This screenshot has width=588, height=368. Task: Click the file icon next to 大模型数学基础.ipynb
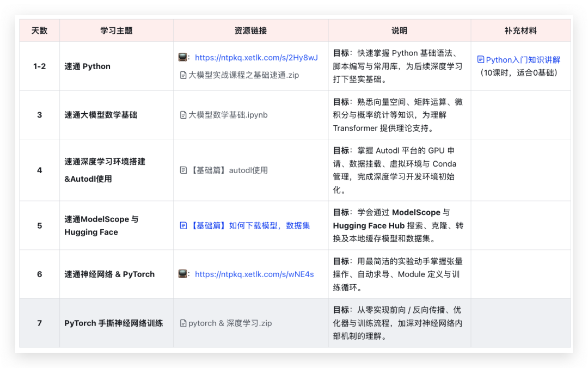point(183,115)
